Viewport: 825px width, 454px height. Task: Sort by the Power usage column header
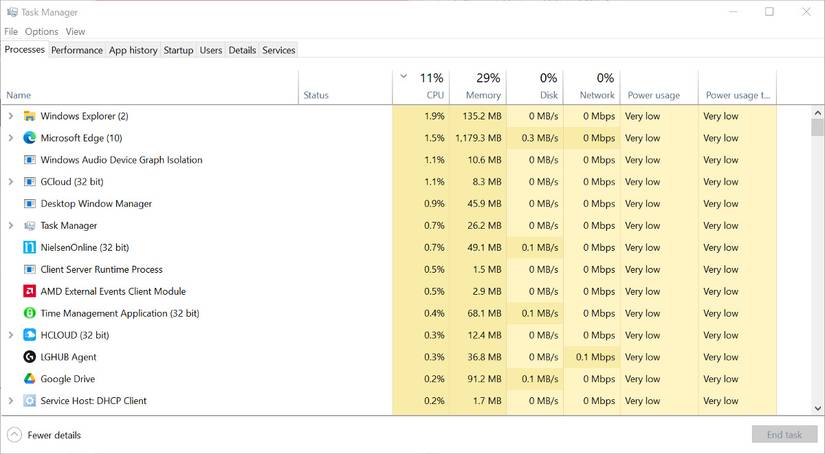click(x=659, y=87)
